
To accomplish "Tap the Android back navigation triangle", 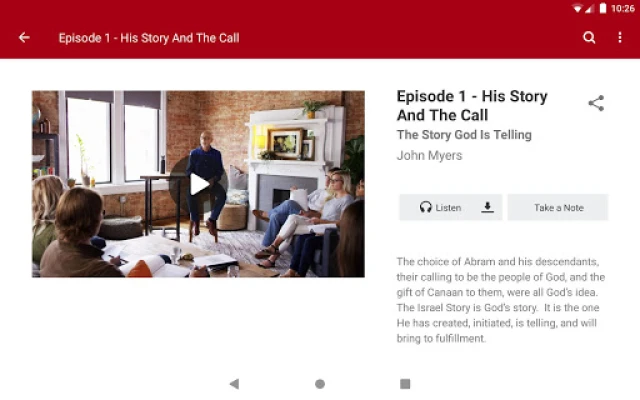I will pos(234,384).
